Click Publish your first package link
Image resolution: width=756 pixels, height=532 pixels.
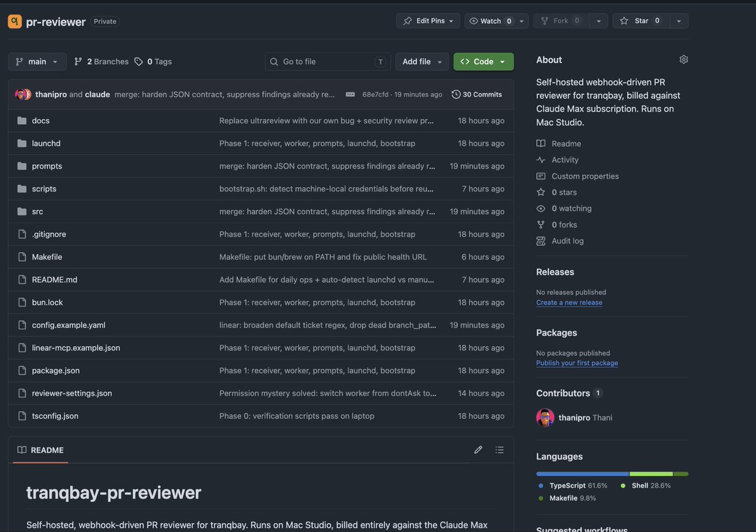point(577,363)
